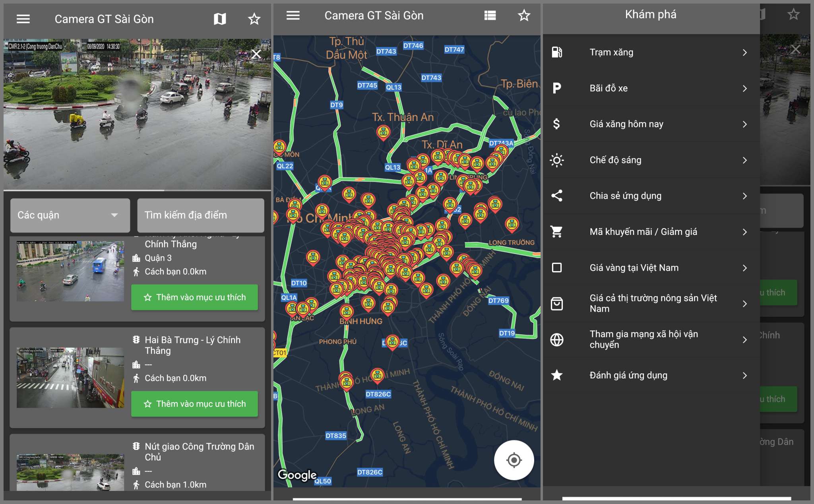Expand Trạm xăng chevron arrow
Viewport: 814px width, 504px height.
point(745,52)
